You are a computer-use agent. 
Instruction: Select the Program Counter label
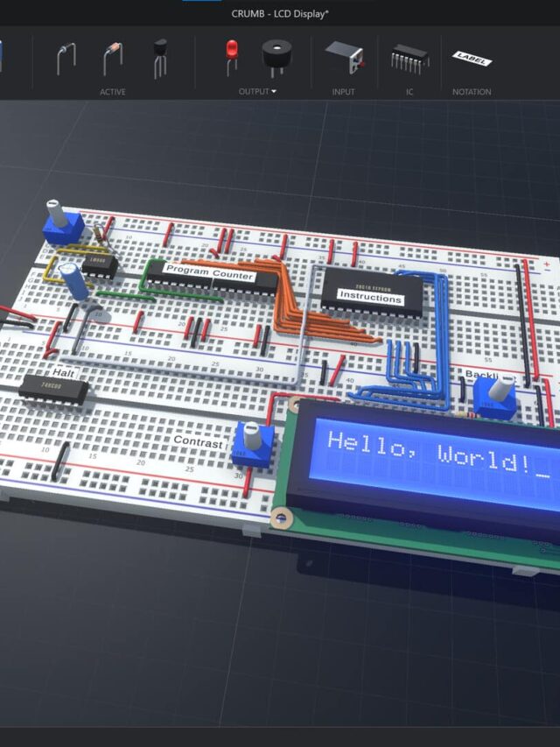(209, 272)
